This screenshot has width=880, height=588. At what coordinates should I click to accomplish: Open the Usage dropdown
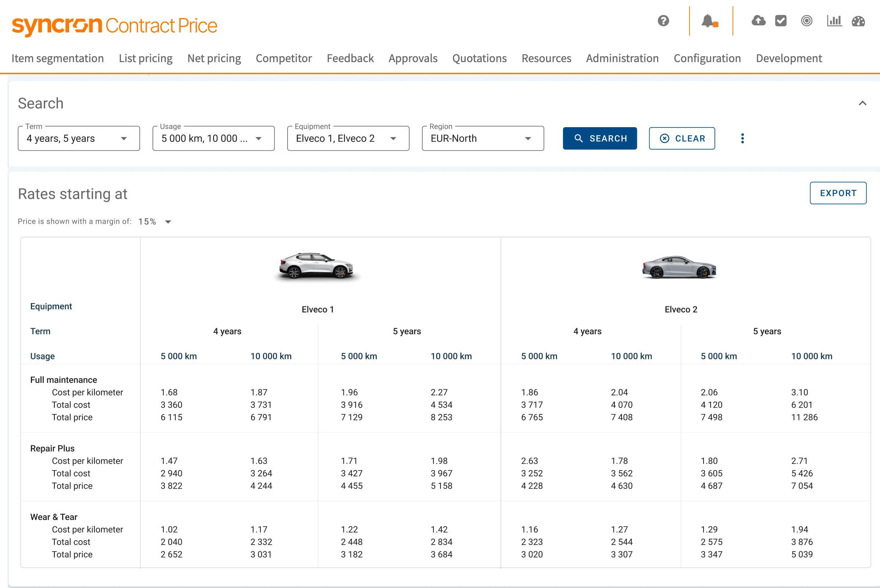click(x=214, y=139)
